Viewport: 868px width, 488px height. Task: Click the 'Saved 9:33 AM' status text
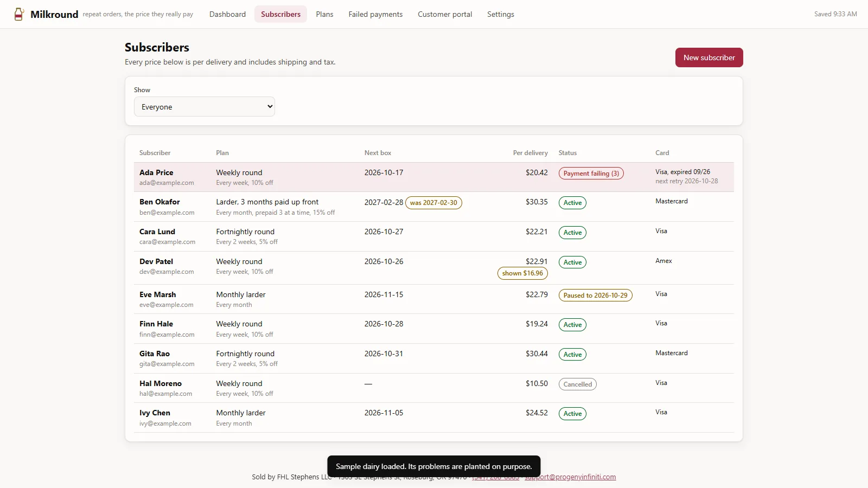point(835,14)
